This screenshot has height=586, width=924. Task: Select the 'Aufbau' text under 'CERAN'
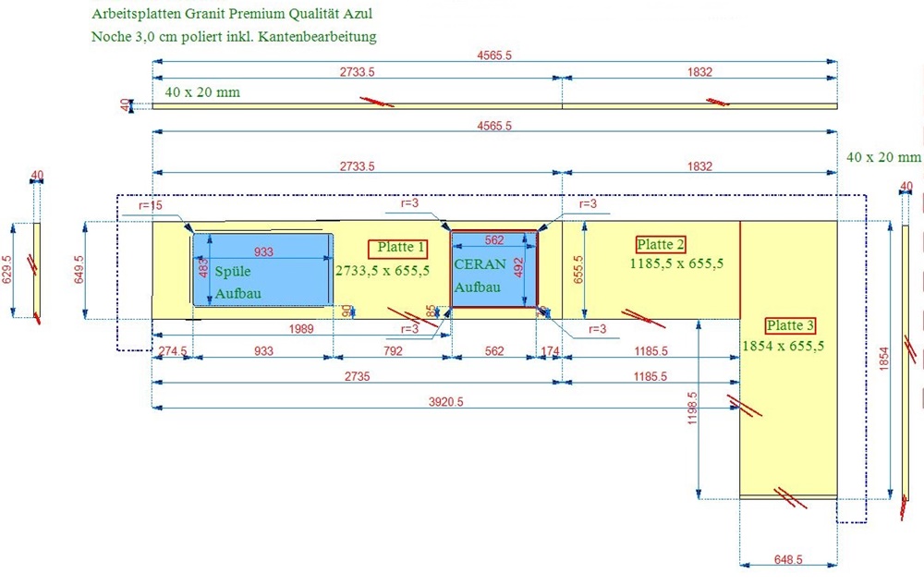[478, 287]
